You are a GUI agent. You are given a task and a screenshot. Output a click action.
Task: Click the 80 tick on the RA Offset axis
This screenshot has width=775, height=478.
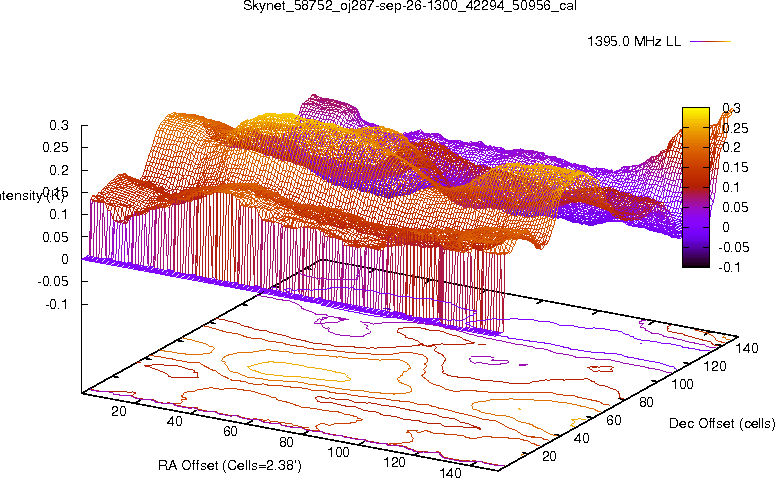click(x=286, y=442)
